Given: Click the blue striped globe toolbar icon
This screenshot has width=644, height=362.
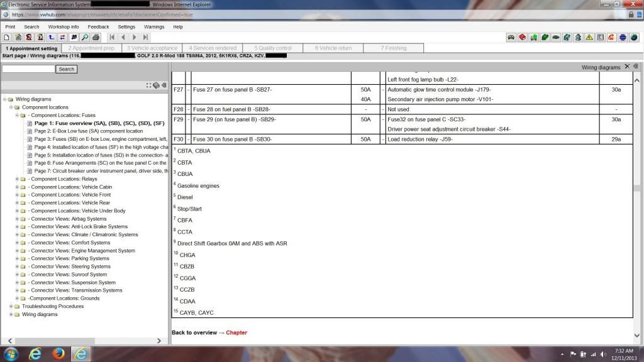Looking at the screenshot, I should point(623,37).
